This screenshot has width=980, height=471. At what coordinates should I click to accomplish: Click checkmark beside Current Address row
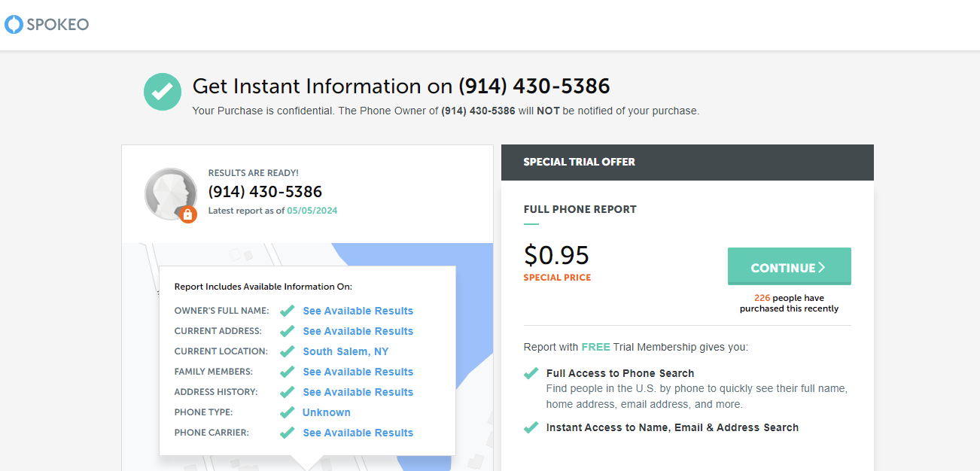287,331
